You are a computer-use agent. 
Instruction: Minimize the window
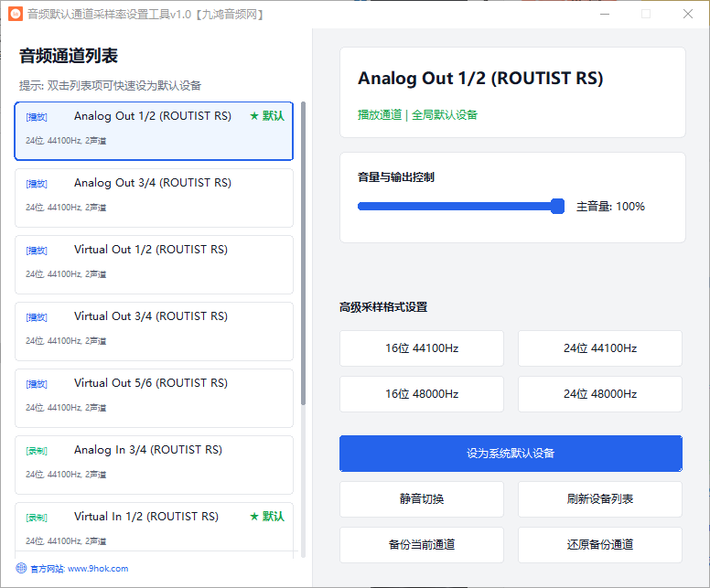point(605,14)
